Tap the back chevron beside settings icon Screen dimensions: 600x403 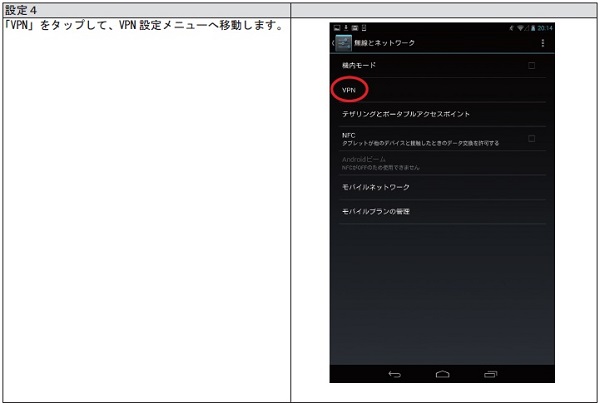pyautogui.click(x=333, y=43)
